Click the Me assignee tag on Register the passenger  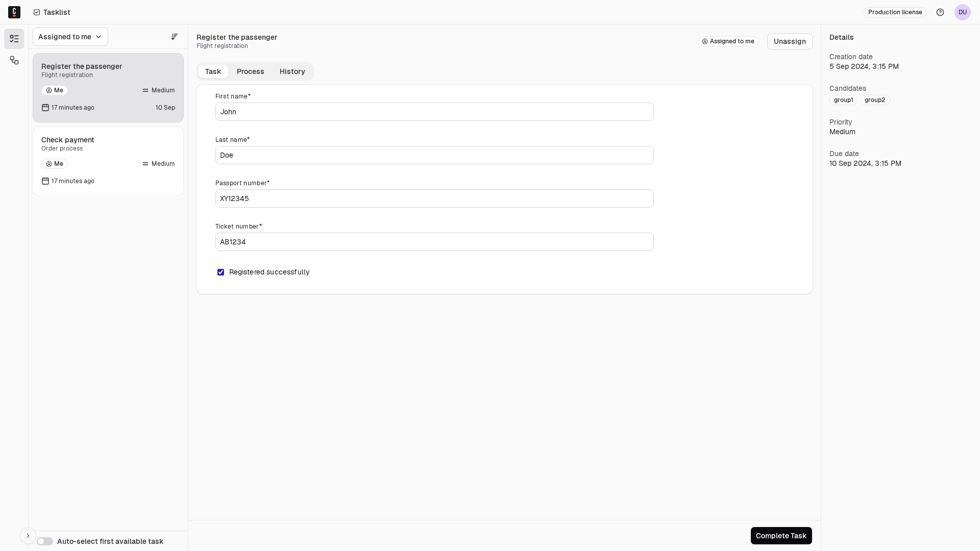point(55,90)
